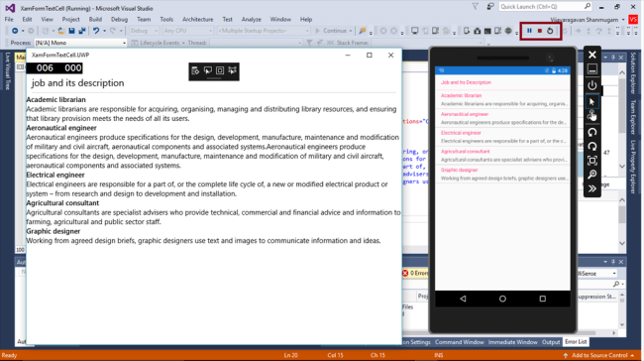Click the emulator power button icon
Image resolution: width=644 pixels, height=361 pixels.
591,85
